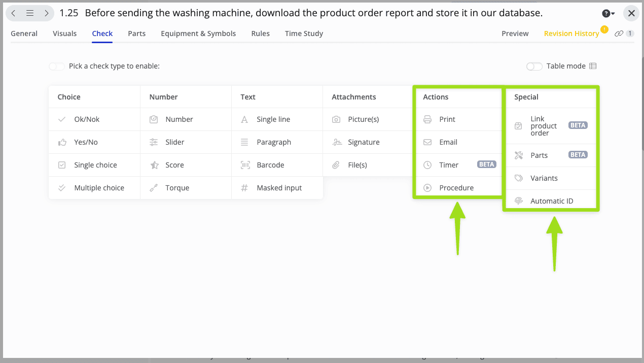Image resolution: width=644 pixels, height=363 pixels.
Task: Open Revision History link
Action: point(571,34)
